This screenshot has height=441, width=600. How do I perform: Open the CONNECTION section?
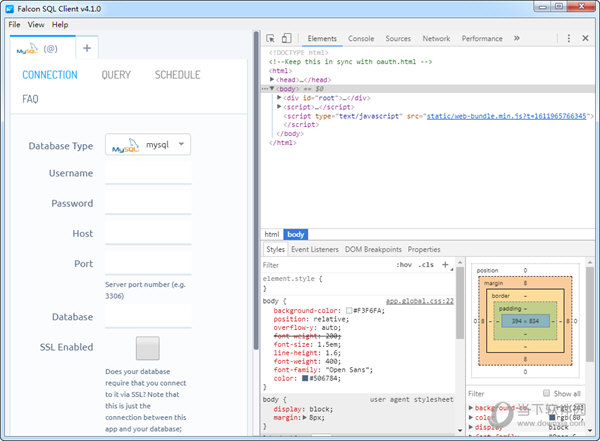(x=50, y=75)
